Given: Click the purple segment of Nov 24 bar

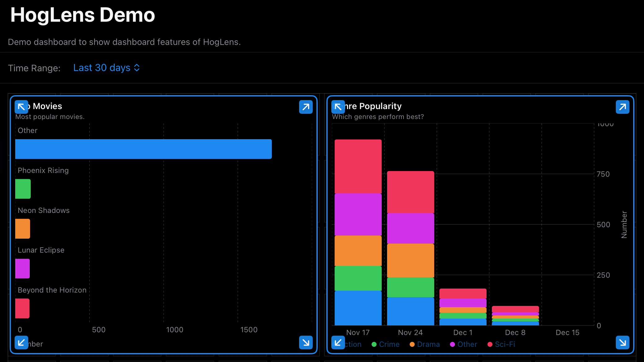Looking at the screenshot, I should [410, 228].
